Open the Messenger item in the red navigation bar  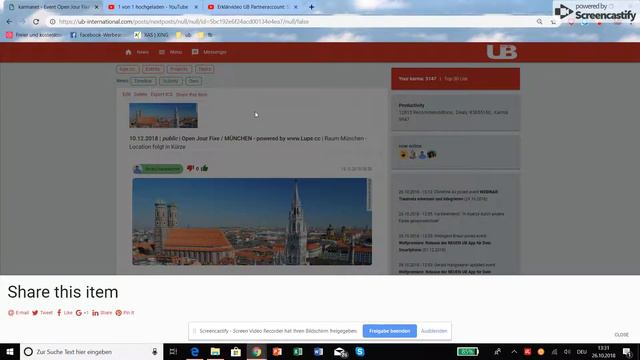point(209,52)
